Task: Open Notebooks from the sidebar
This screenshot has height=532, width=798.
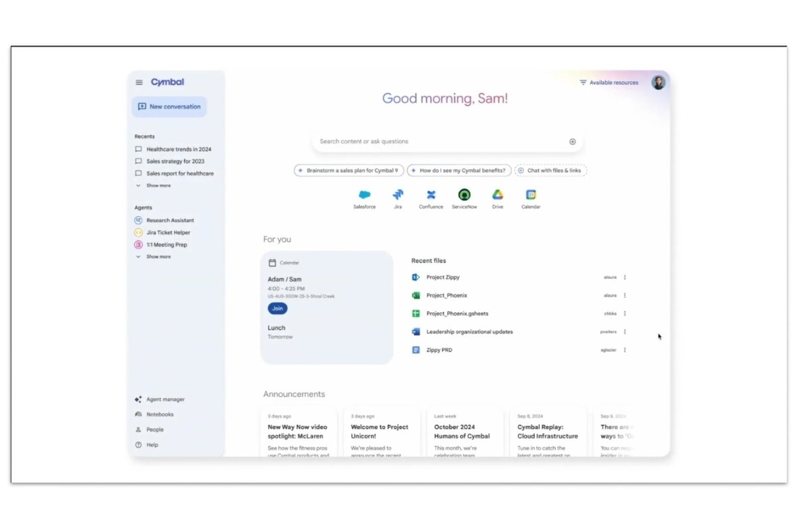Action: point(156,414)
